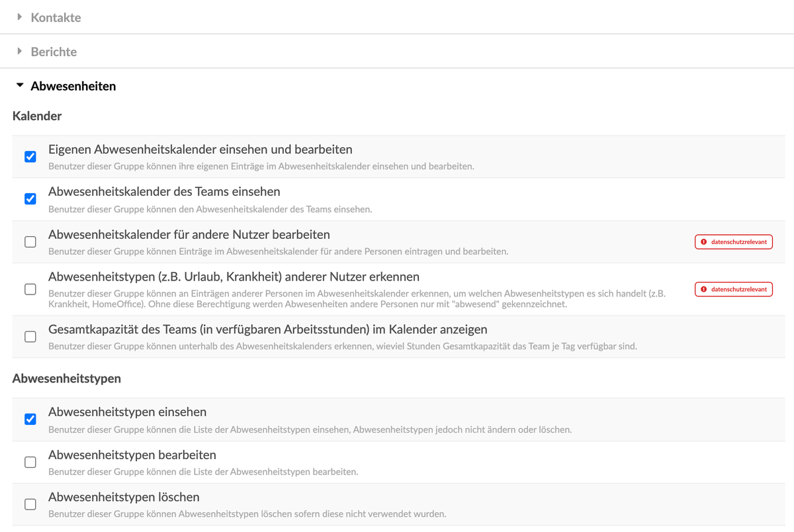Image resolution: width=794 pixels, height=532 pixels.
Task: Click label 'Abwesenheitstypen löschen'
Action: tap(124, 497)
